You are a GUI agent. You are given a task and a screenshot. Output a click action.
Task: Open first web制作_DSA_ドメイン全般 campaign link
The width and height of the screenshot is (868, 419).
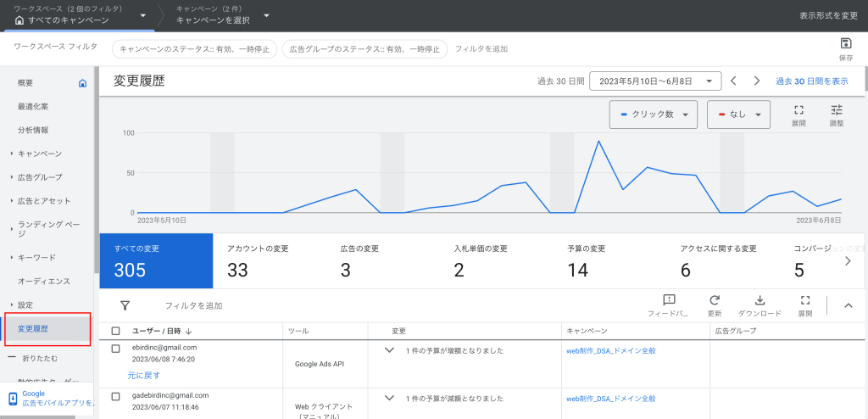pyautogui.click(x=611, y=351)
